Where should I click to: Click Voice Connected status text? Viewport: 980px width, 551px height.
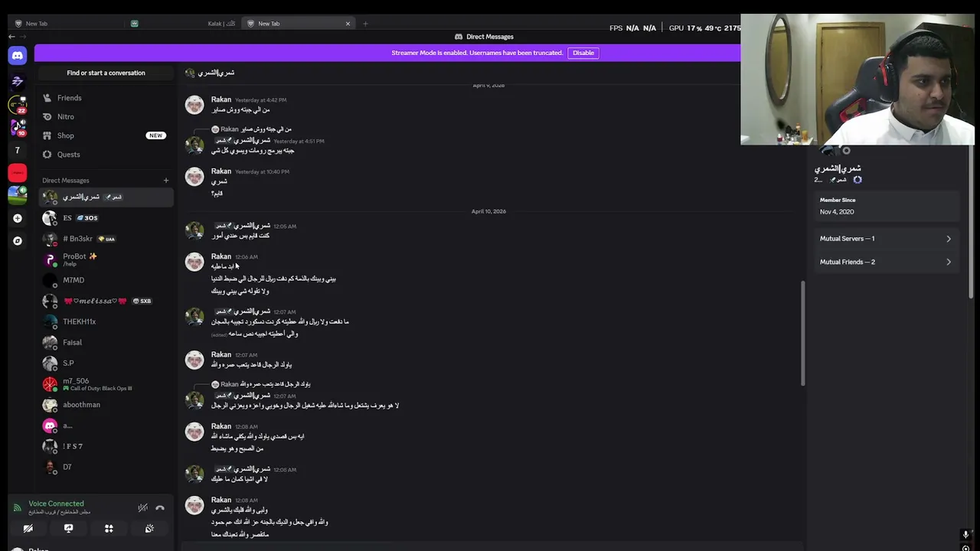[x=56, y=504]
